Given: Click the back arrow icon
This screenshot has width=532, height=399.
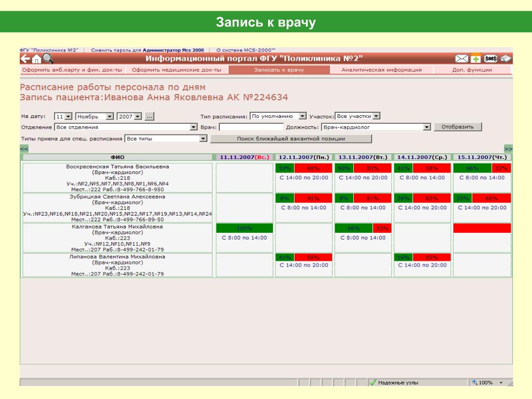Looking at the screenshot, I should pos(25,59).
